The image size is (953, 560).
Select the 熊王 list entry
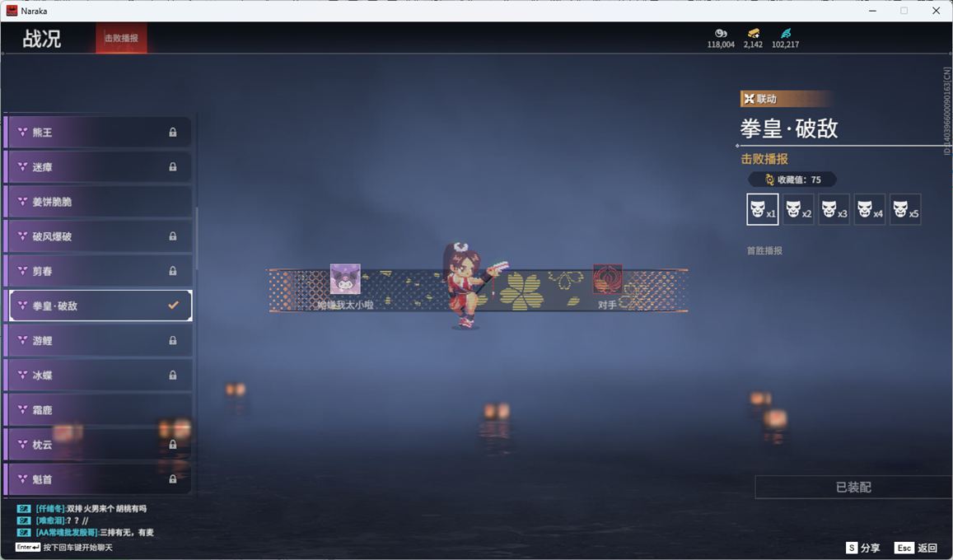pyautogui.click(x=100, y=133)
